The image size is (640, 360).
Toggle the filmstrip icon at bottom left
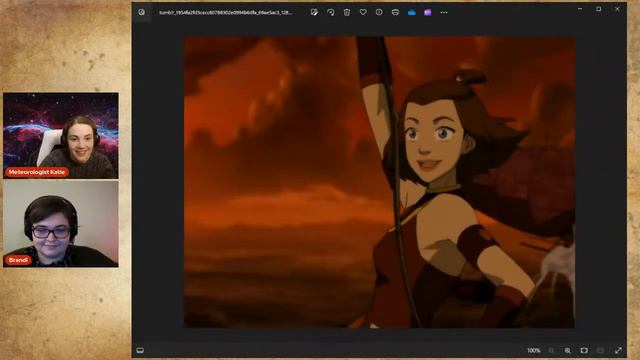pos(140,350)
